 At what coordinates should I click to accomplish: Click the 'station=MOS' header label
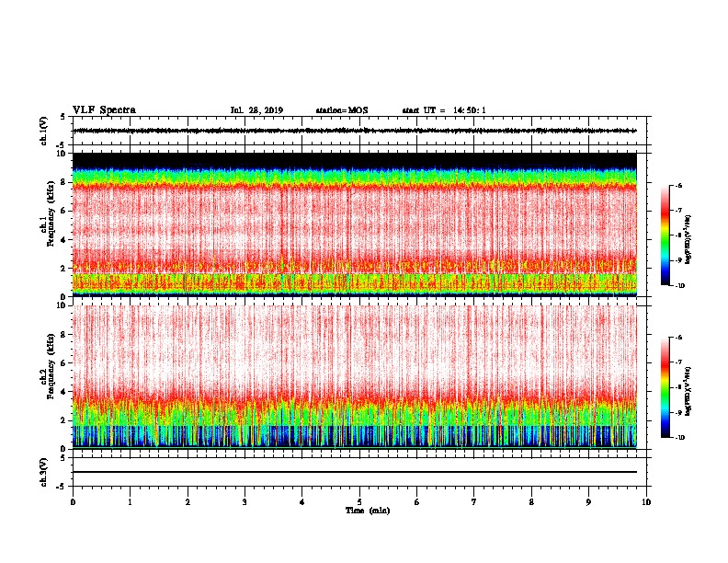(342, 110)
